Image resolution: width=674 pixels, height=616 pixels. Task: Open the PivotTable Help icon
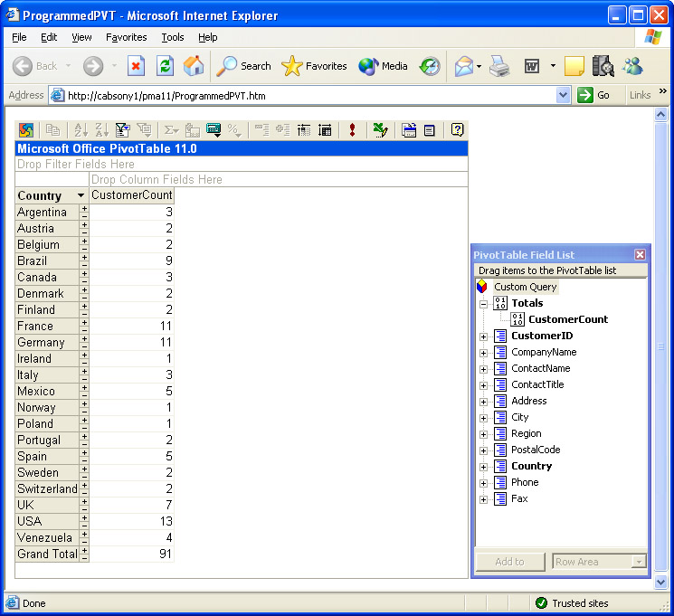tap(458, 130)
